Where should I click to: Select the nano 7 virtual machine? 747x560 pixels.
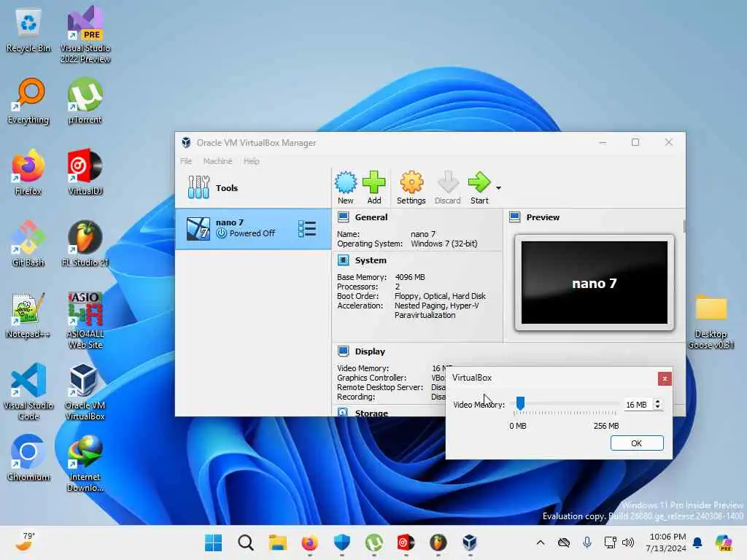pyautogui.click(x=253, y=228)
